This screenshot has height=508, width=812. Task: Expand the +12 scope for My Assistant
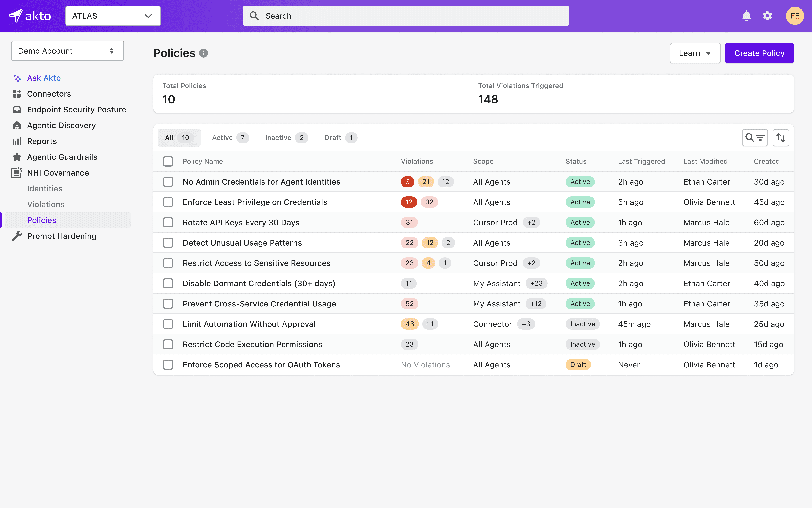pyautogui.click(x=536, y=304)
